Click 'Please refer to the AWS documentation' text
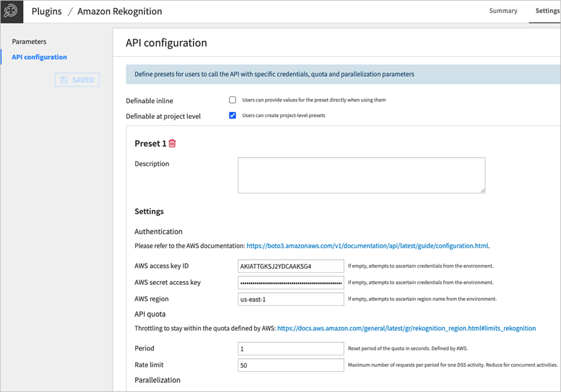 [x=190, y=246]
